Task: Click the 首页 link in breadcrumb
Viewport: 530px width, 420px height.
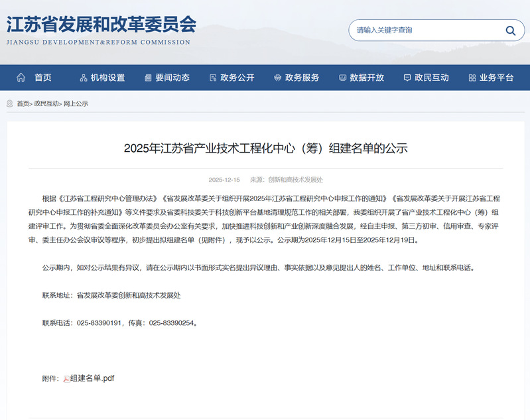Action: 23,104
